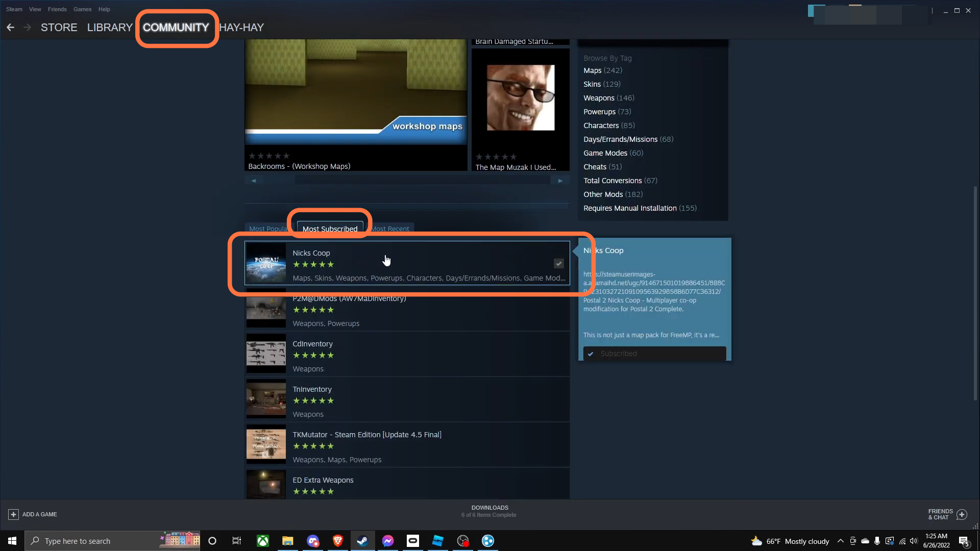Click the Add a Game plus icon
This screenshot has height=551, width=980.
click(x=13, y=514)
